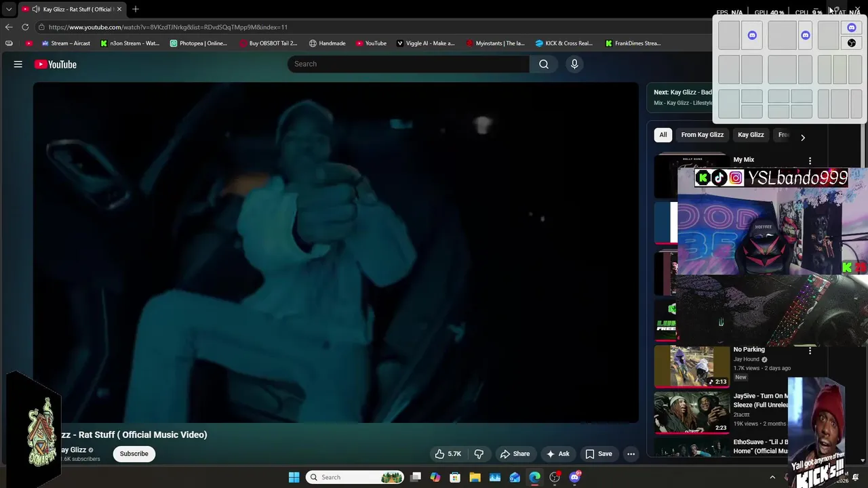This screenshot has width=868, height=488.
Task: Show more filter chips with the arrow
Action: (803, 138)
